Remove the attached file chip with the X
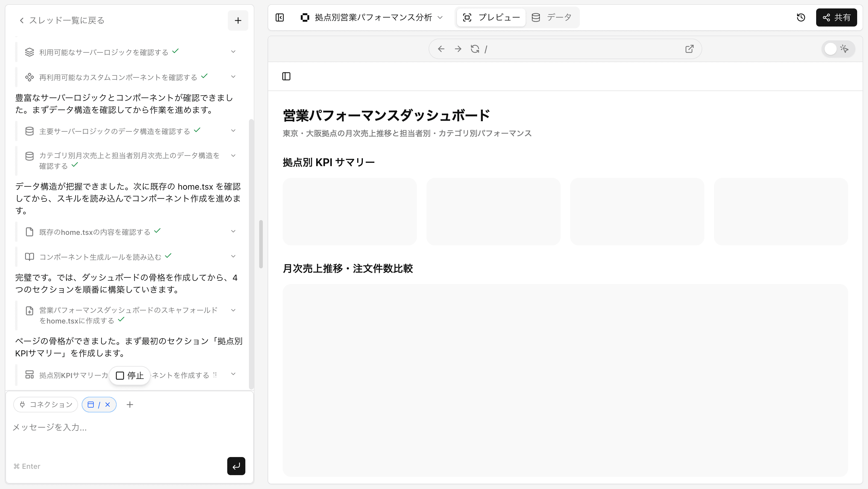Screen dimensions: 868x489 click(x=108, y=404)
